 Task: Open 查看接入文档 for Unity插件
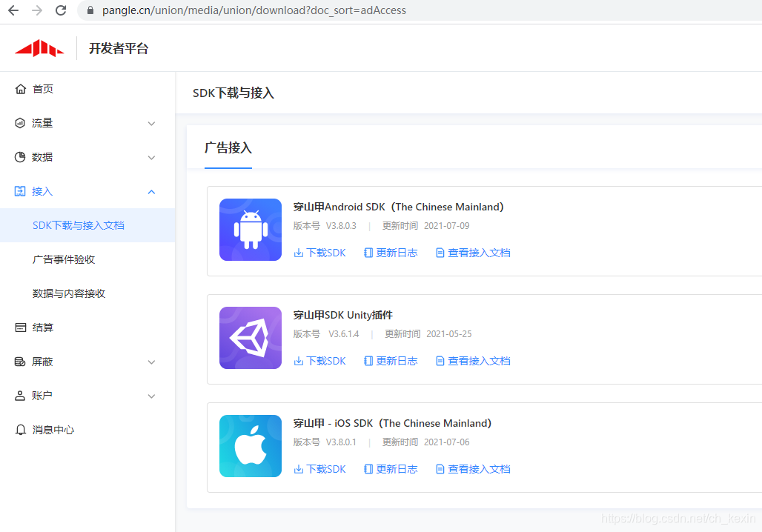(479, 361)
